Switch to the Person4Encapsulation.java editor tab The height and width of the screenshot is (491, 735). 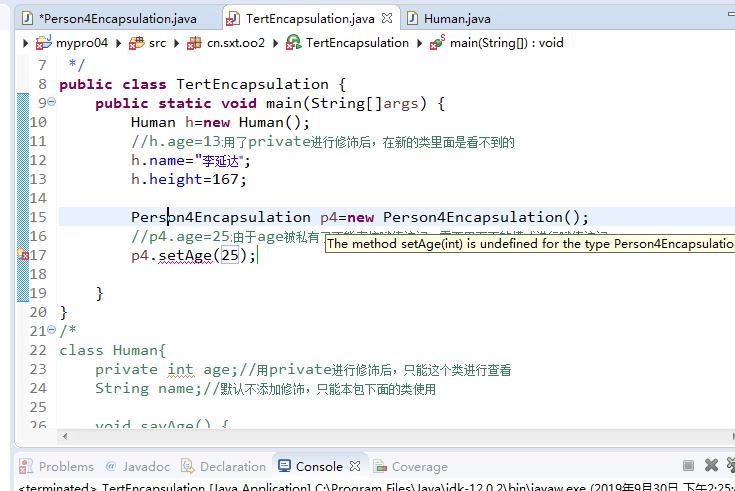click(x=111, y=19)
